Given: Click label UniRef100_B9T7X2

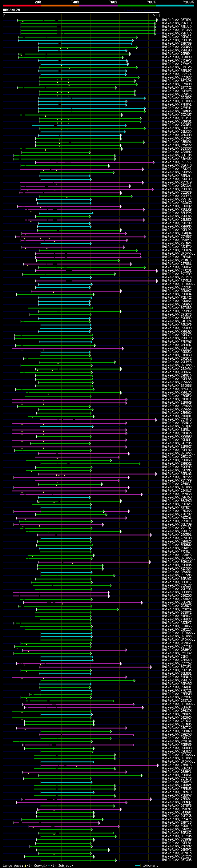Looking at the screenshot, I should pyautogui.click(x=177, y=88).
